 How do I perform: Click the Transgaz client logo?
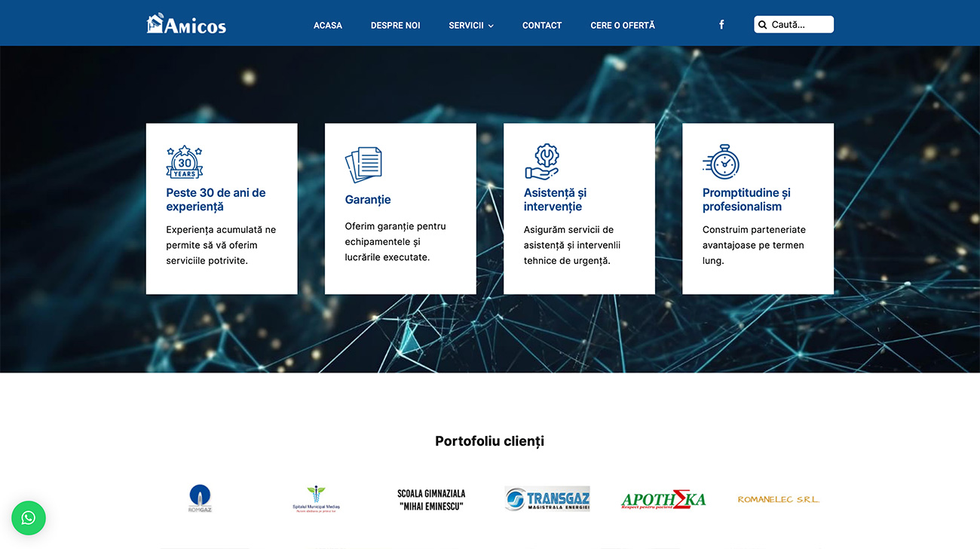547,498
